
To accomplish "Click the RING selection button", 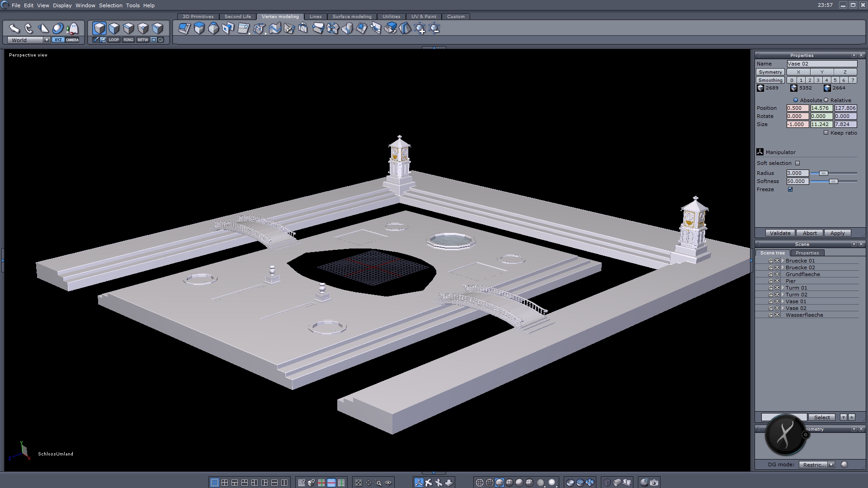I will pyautogui.click(x=128, y=40).
